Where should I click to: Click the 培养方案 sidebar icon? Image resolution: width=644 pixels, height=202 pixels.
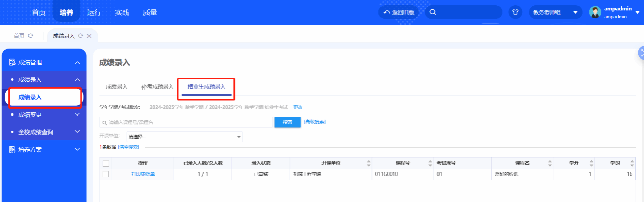[12, 150]
